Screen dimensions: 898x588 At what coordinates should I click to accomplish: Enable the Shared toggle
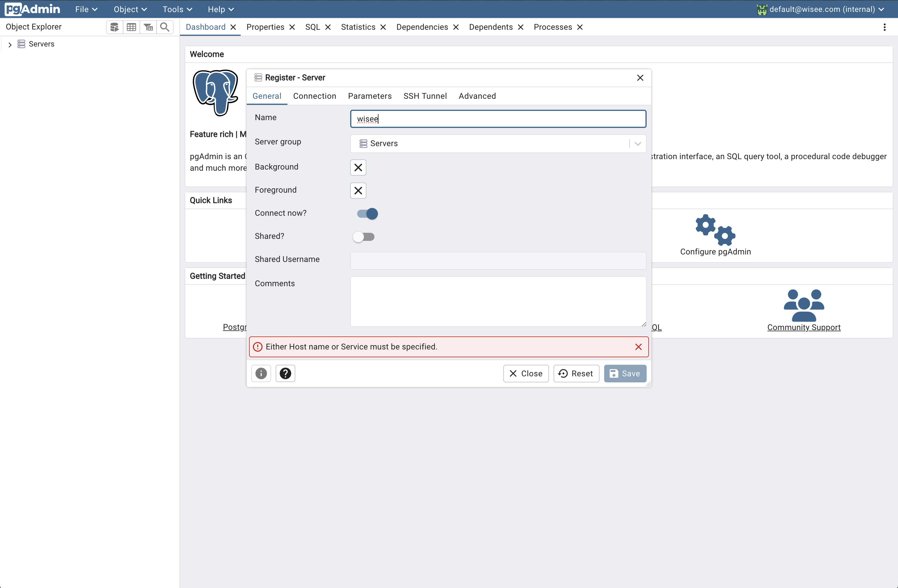click(x=364, y=237)
